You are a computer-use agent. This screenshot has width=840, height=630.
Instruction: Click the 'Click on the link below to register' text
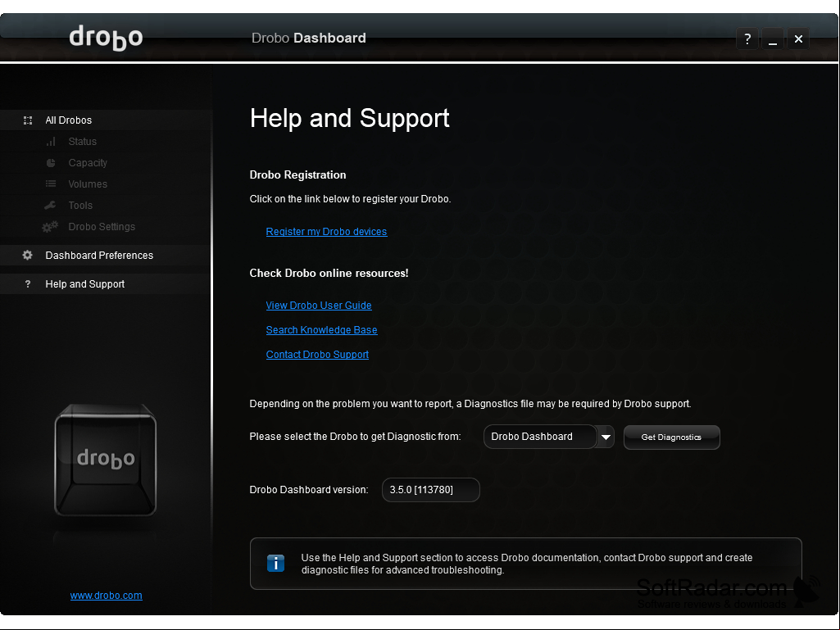coord(351,199)
